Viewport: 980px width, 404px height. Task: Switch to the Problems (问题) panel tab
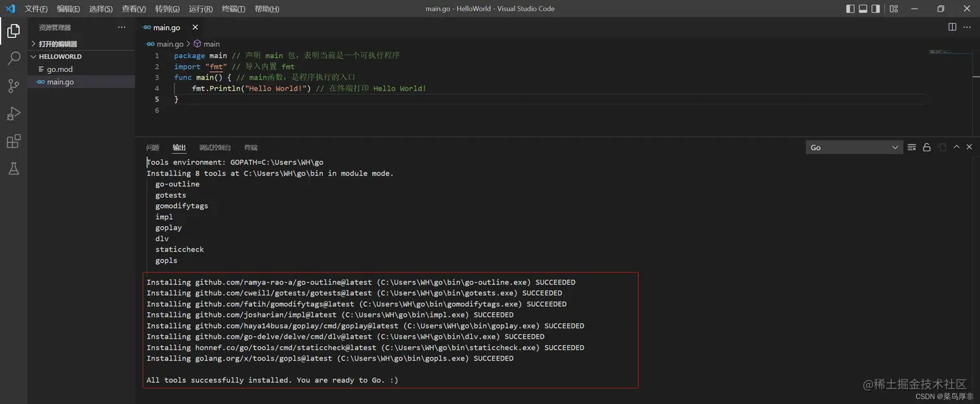153,148
